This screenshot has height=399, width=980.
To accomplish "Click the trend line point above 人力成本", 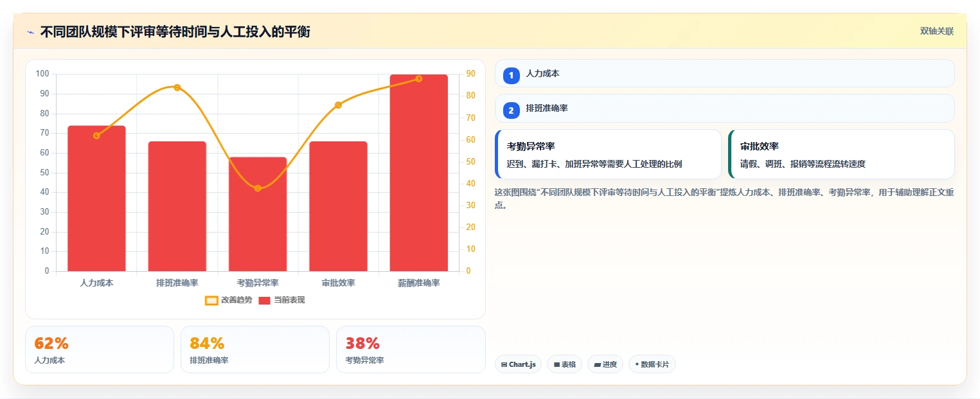I will tap(96, 136).
